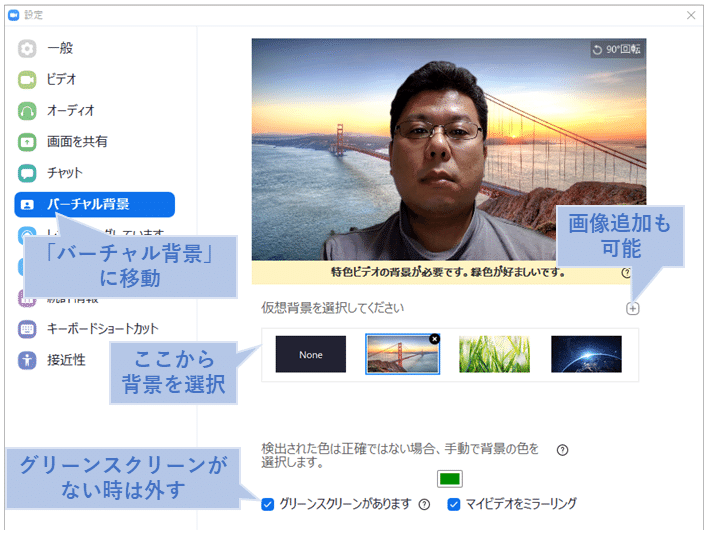Select the None background thumbnail
Screen dimensions: 707x535
311,354
